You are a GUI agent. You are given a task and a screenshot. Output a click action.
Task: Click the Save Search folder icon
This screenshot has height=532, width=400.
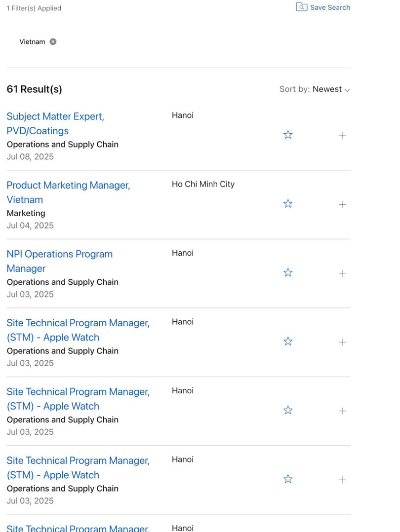coord(301,7)
